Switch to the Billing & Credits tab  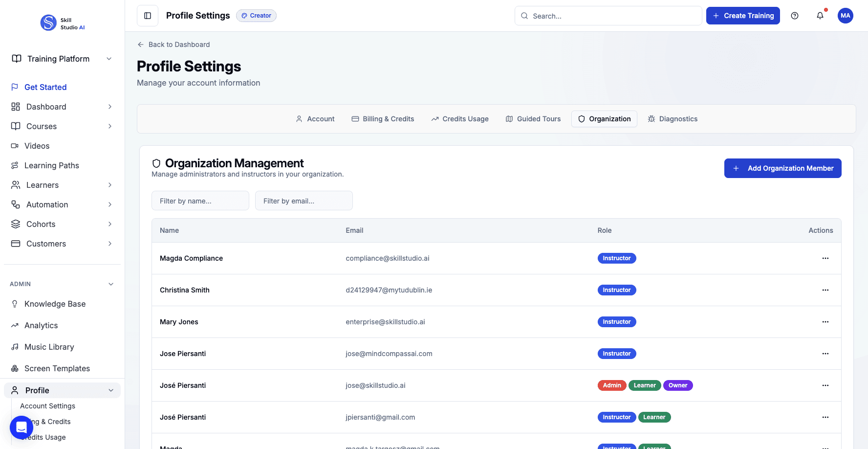click(383, 119)
